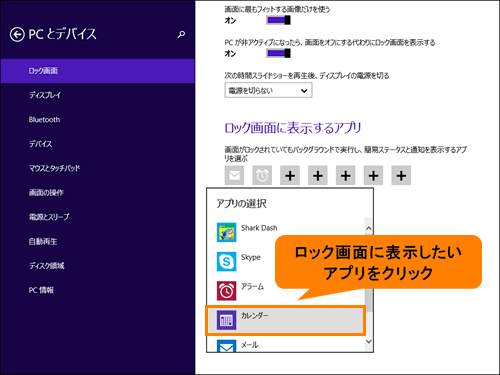Screen dimensions: 500x375
Task: Select Skype label in app list
Action: coord(251,257)
